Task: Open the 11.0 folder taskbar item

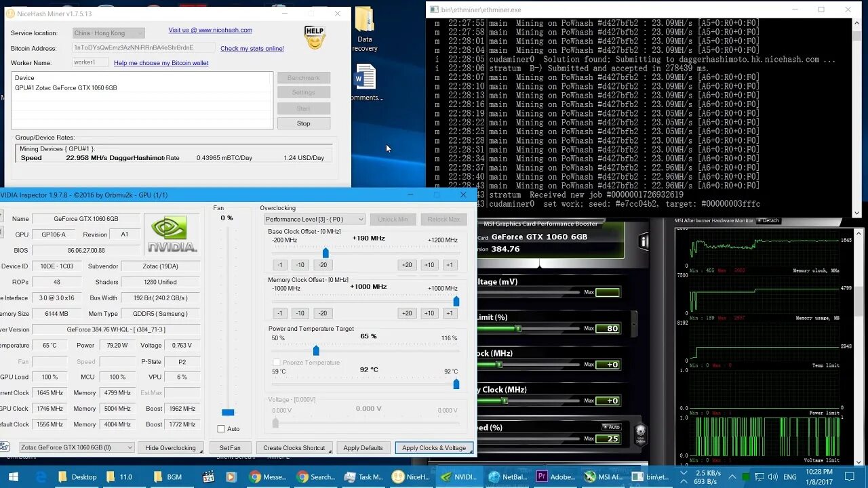Action: coord(125,476)
